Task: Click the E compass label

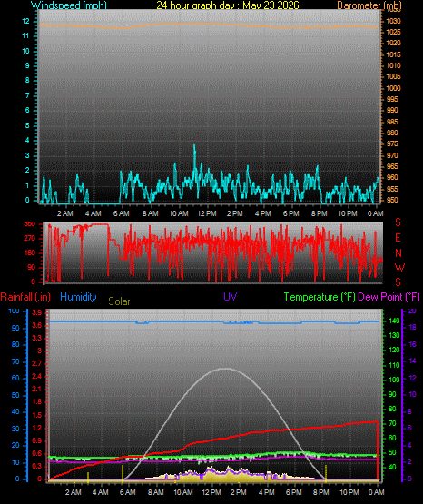Action: (x=398, y=238)
